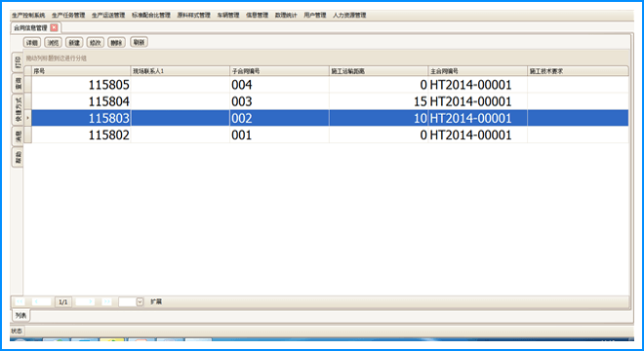
Task: Open the page size dropdown arrow
Action: tap(140, 301)
